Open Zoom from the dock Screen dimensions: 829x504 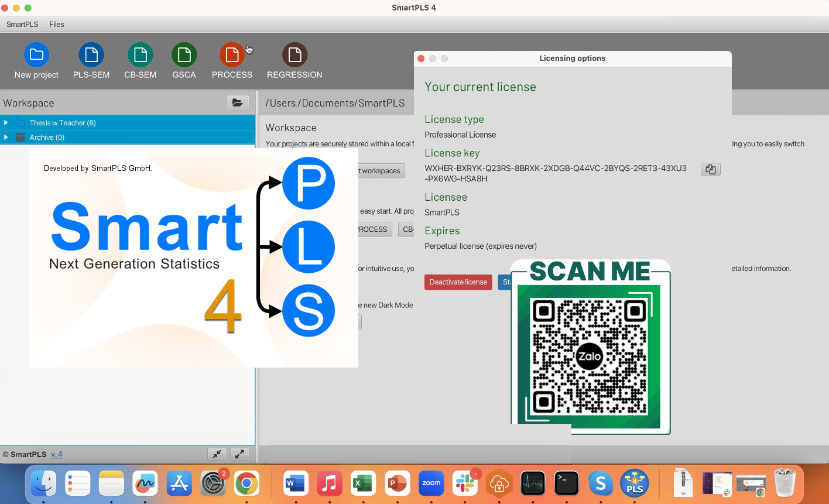pyautogui.click(x=431, y=484)
